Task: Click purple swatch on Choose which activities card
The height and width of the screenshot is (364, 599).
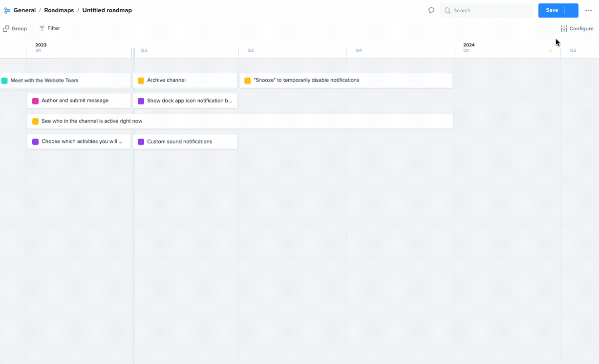Action: click(35, 142)
